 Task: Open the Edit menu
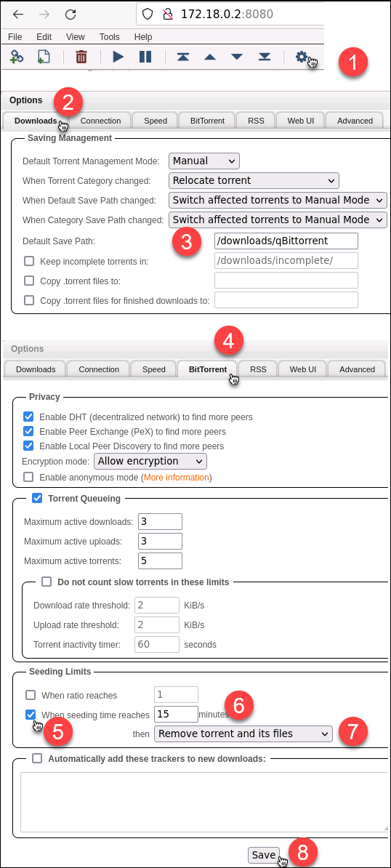[44, 37]
